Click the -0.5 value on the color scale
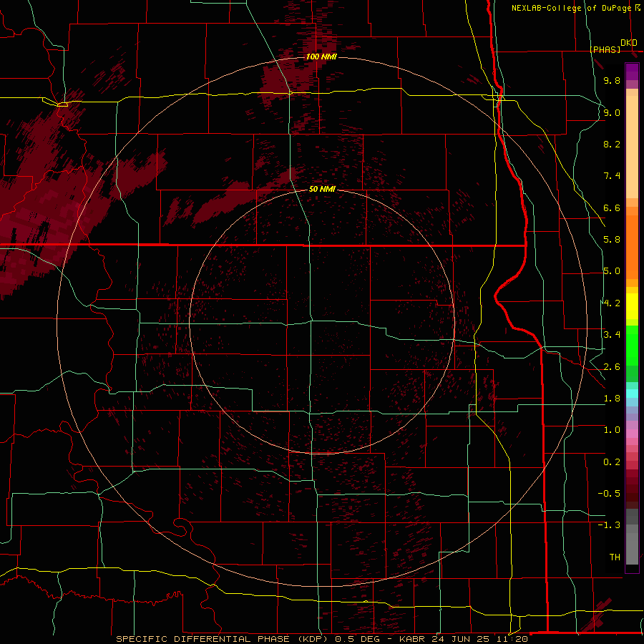The width and height of the screenshot is (644, 644). [609, 494]
